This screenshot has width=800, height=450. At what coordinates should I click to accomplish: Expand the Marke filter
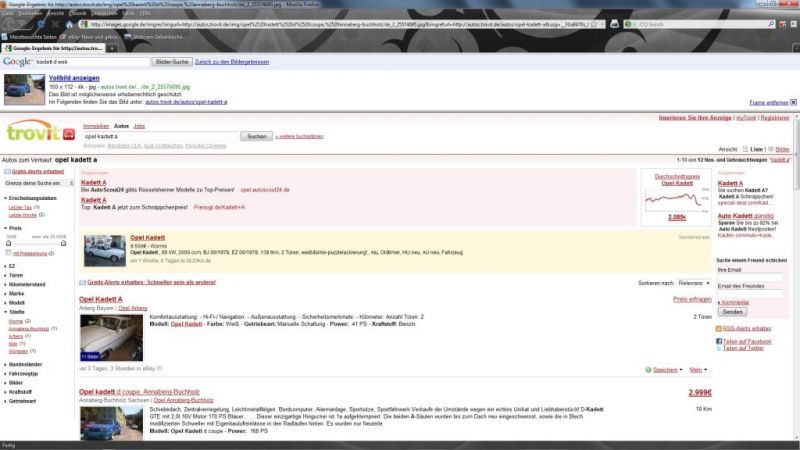[x=14, y=294]
